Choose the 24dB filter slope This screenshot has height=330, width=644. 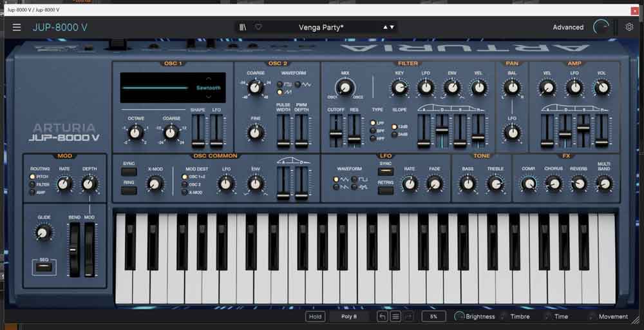pyautogui.click(x=394, y=135)
